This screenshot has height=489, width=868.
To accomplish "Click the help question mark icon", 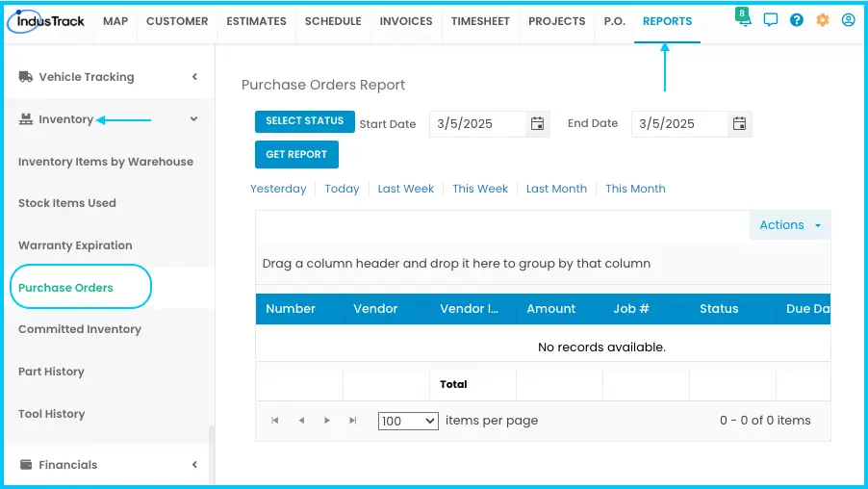I will 796,20.
